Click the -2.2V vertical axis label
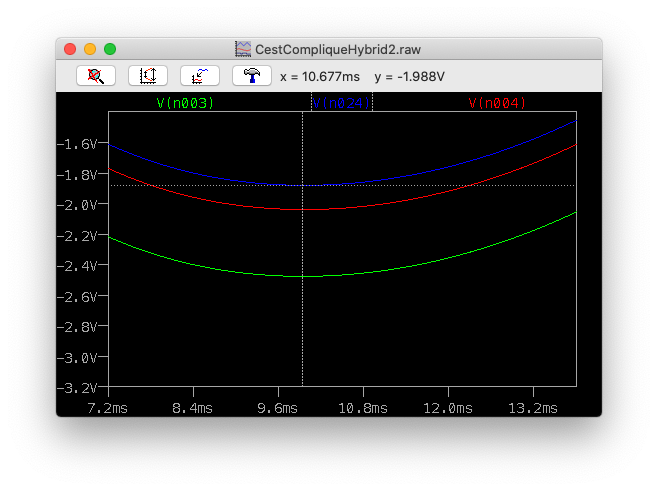This screenshot has width=658, height=491. coord(77,236)
